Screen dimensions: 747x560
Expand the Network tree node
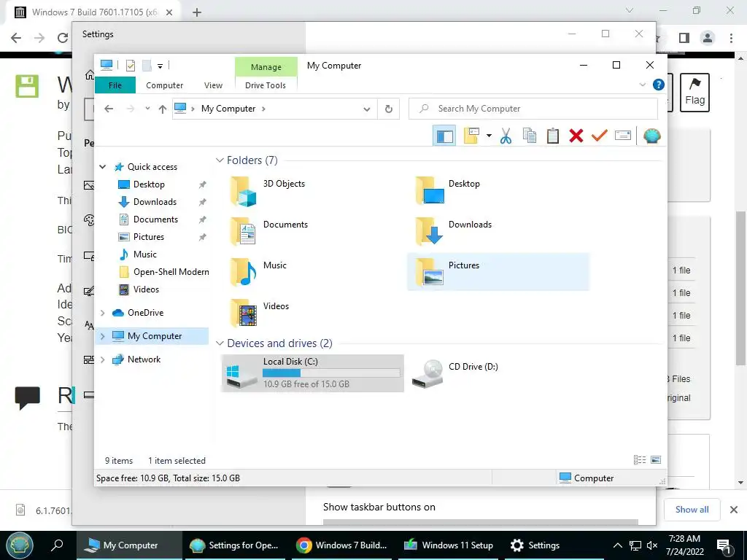(x=102, y=359)
